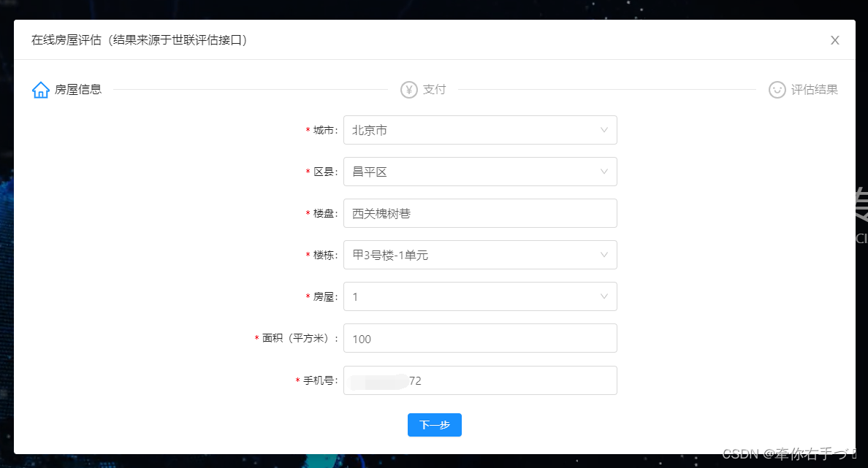Close the valuation dialog with X
This screenshot has width=868, height=468.
[x=834, y=40]
